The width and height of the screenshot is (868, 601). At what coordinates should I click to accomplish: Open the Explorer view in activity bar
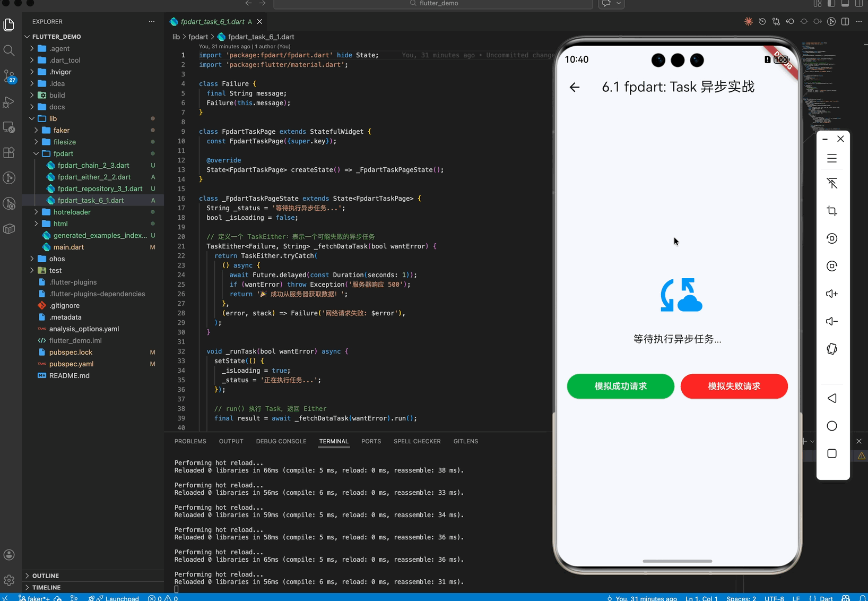click(9, 24)
